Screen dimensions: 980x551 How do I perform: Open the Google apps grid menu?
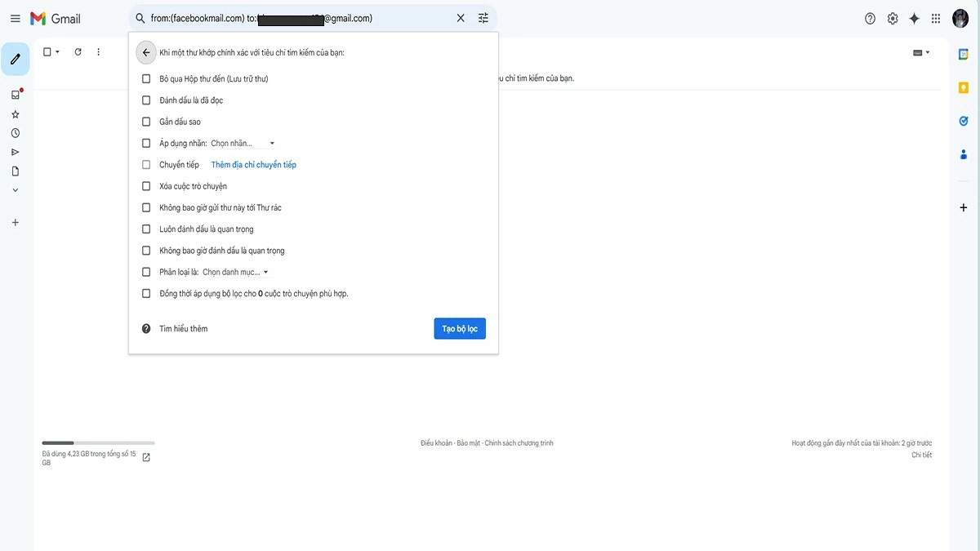pos(934,18)
